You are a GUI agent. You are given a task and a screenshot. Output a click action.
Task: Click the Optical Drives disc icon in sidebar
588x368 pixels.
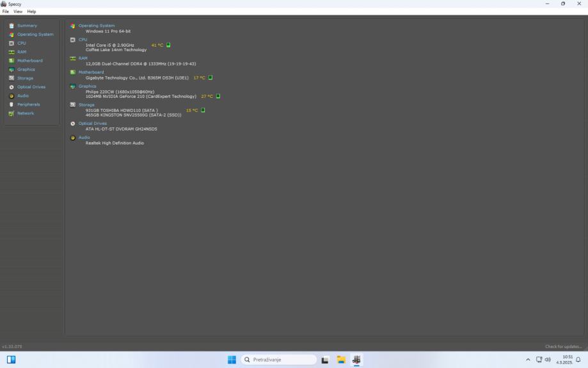click(12, 87)
